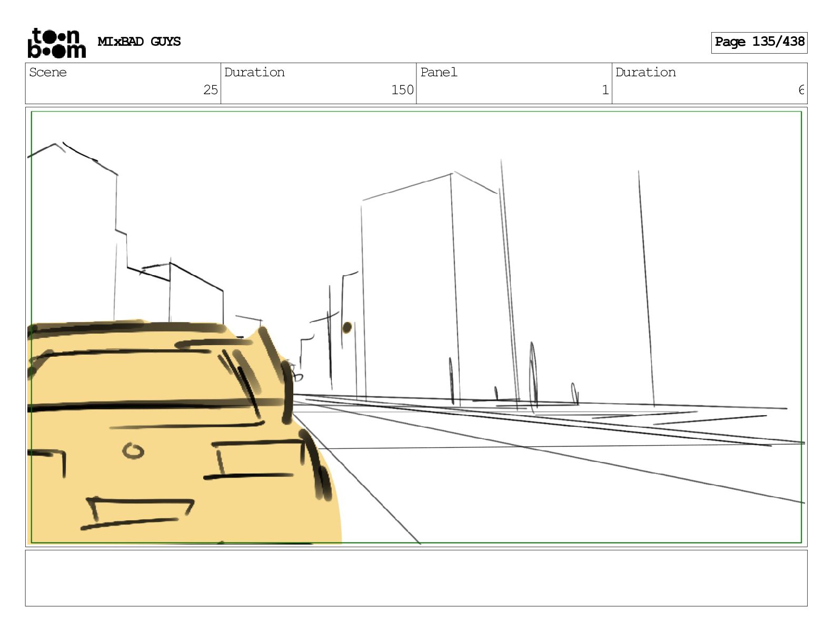This screenshot has height=644, width=834.
Task: Click the storyboard panel drawing
Action: tap(416, 327)
